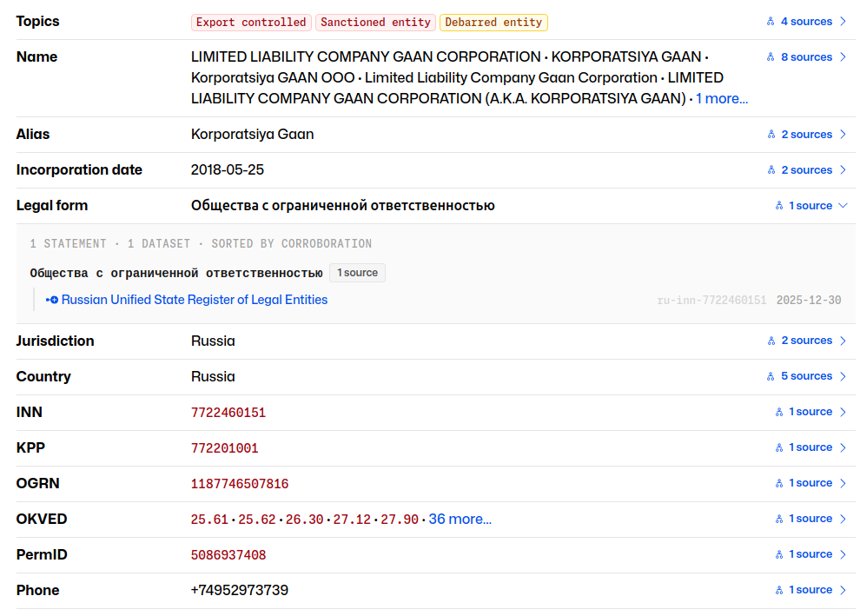Click the sources icon in the INN row
Viewport: 860px width, 616px height.
click(x=779, y=412)
